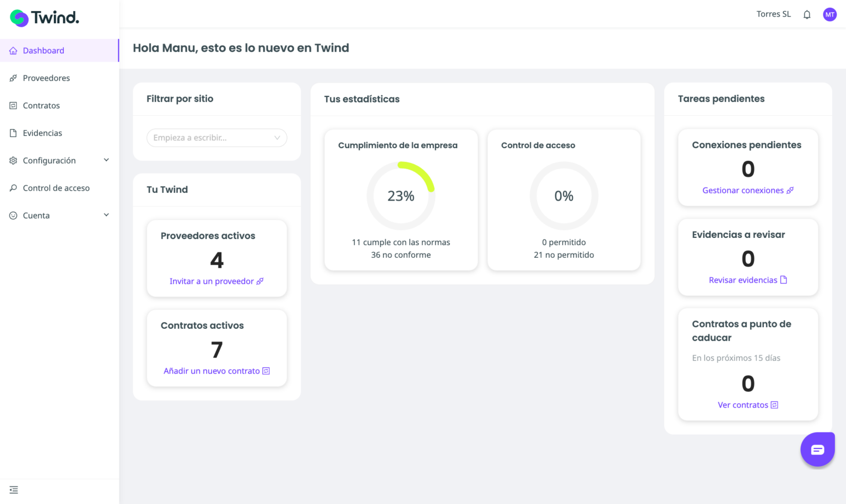Screen dimensions: 846x504
Task: Click the Evidencias document icon in sidebar
Action: (x=13, y=133)
